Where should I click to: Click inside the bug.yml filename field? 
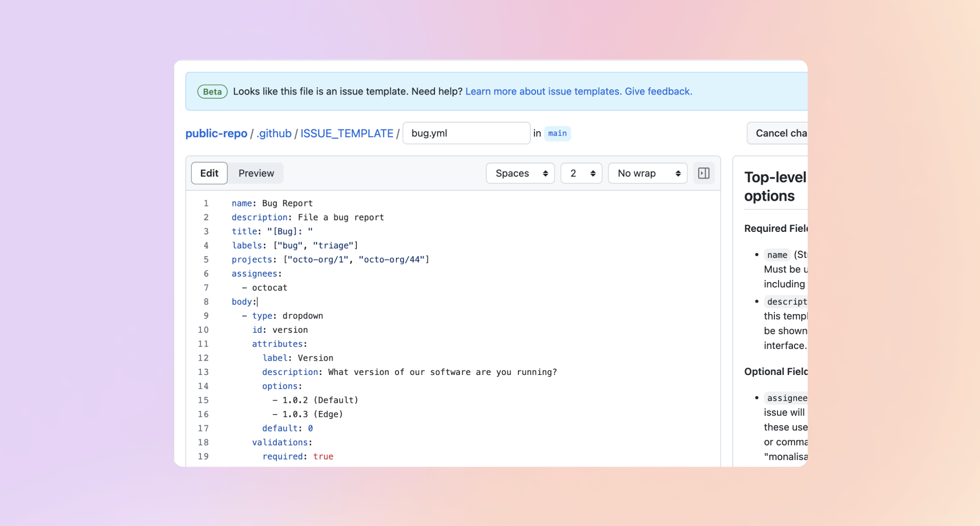pyautogui.click(x=466, y=133)
